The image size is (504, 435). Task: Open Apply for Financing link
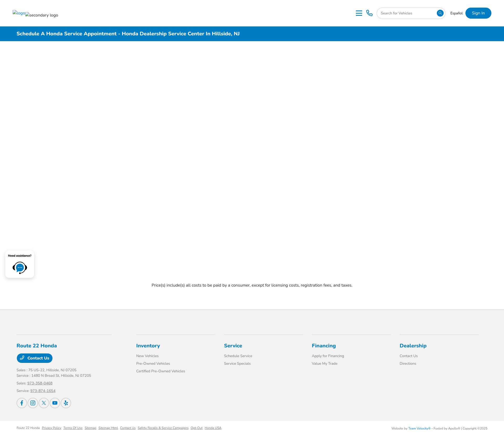pos(328,356)
